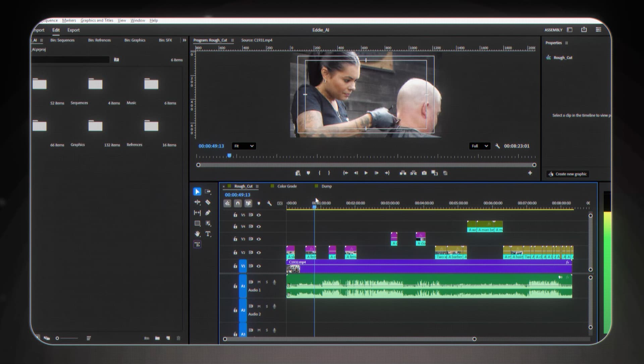Open the Full resolution dropdown on the program monitor
Screen dimensions: 644x364
click(479, 146)
